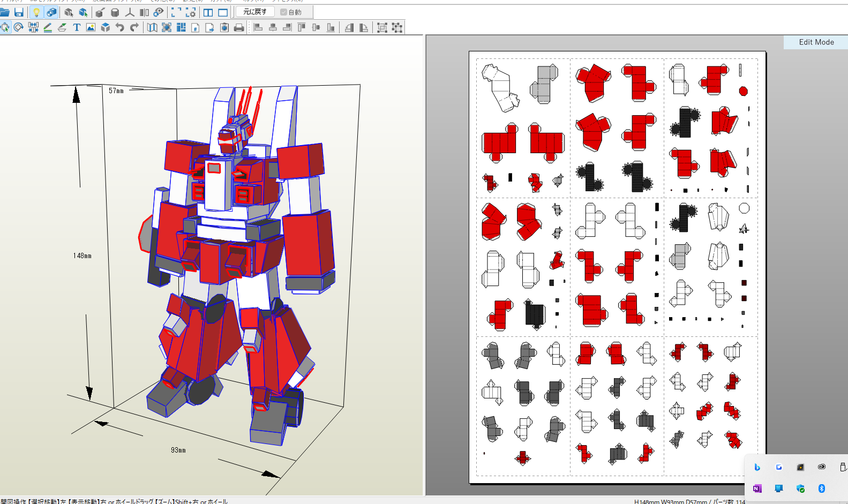Viewport: 848px width, 504px height.
Task: Select the text T tool
Action: [77, 27]
